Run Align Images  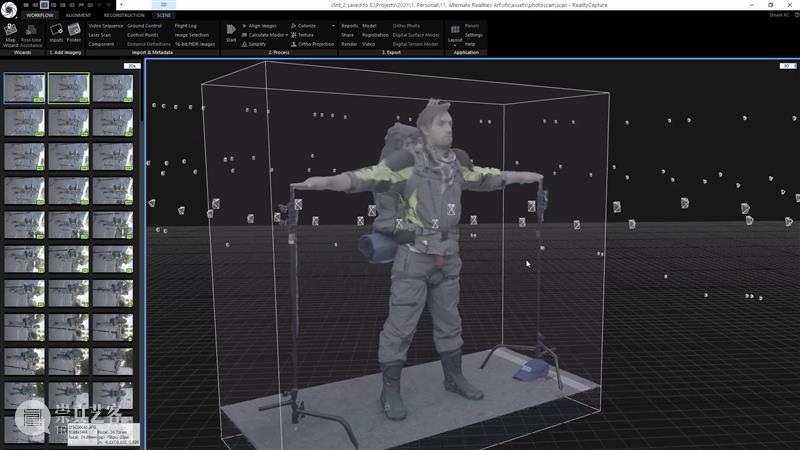(x=259, y=26)
